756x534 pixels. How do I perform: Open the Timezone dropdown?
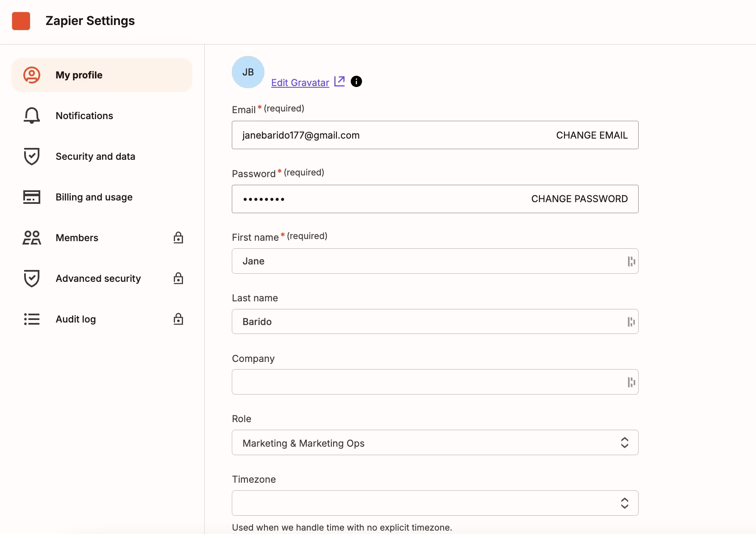[435, 503]
